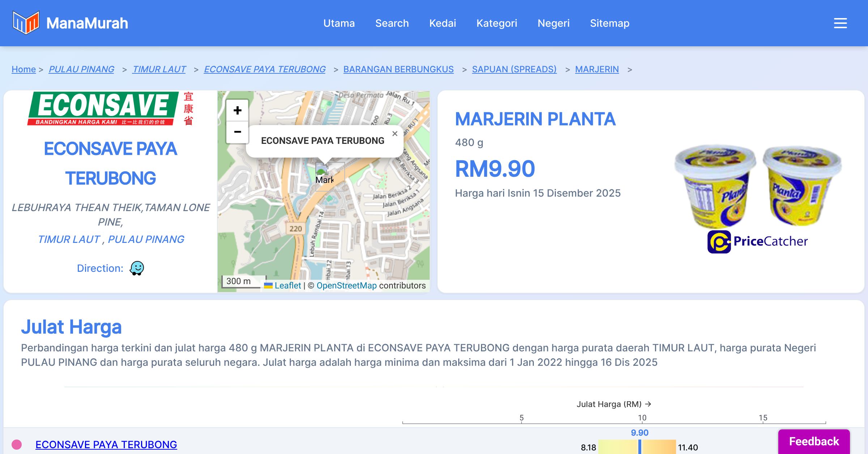The height and width of the screenshot is (454, 868).
Task: Click the 9.90 price marker on range bar
Action: pos(639,447)
